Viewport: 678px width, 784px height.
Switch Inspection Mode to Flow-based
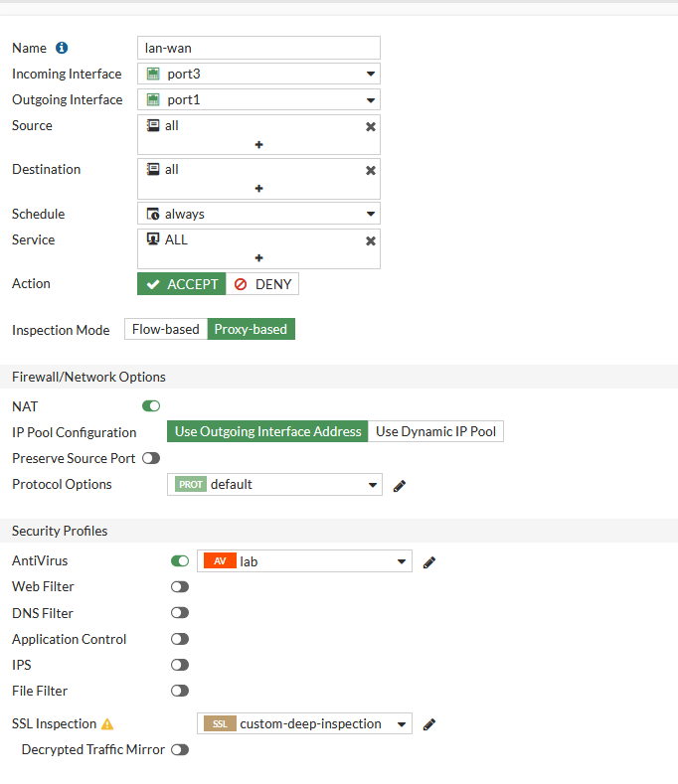166,329
